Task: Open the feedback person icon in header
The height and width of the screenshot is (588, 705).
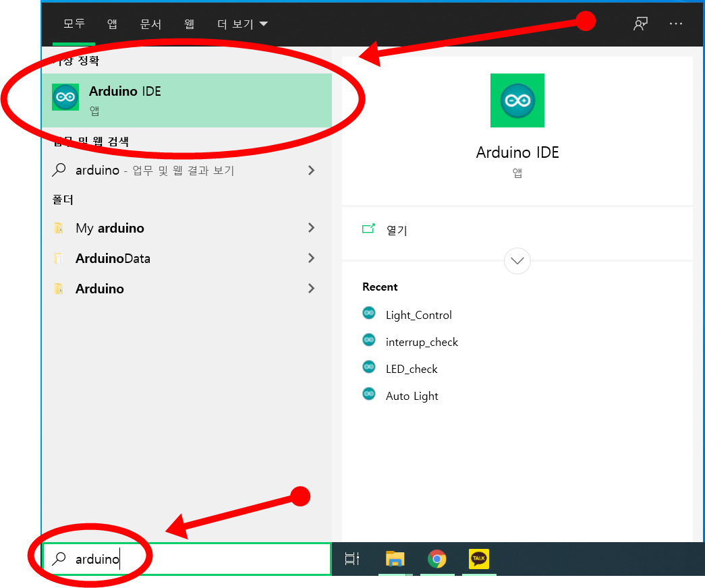Action: [640, 24]
